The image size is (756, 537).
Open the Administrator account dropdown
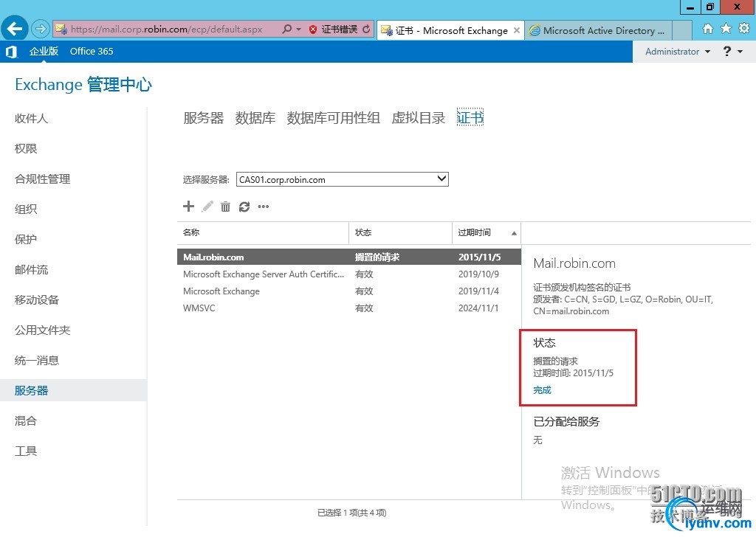(x=678, y=52)
